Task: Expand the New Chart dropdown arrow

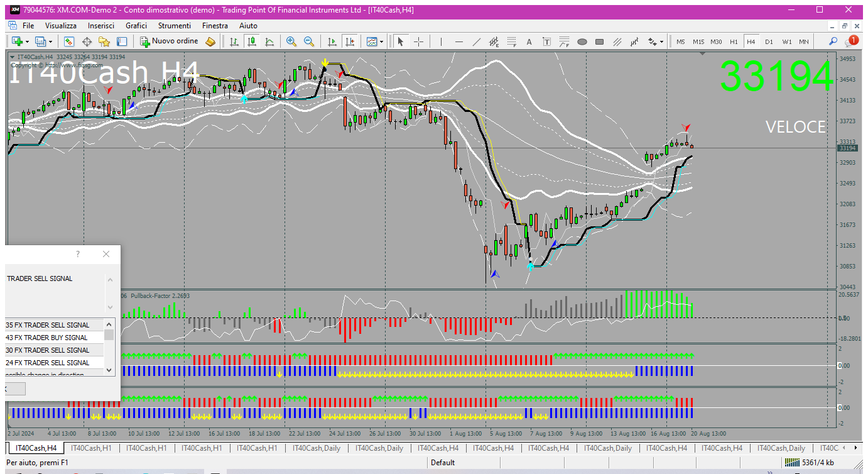Action: tap(27, 41)
